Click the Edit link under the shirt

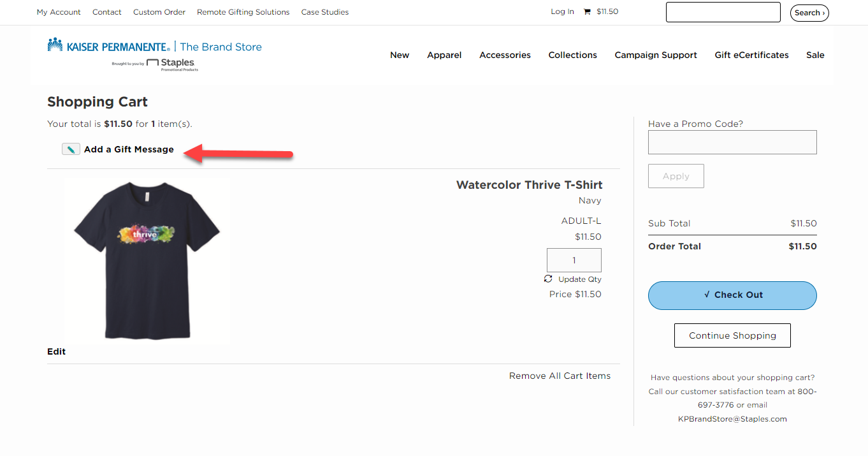click(56, 351)
